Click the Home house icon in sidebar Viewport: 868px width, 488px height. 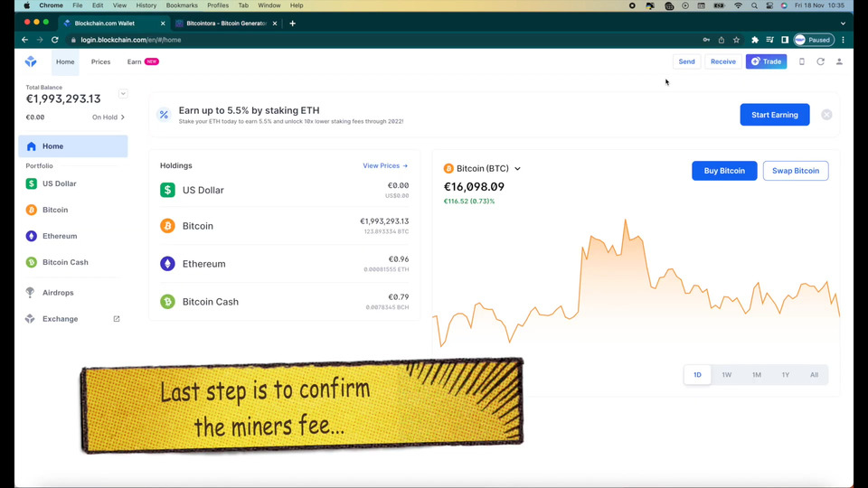pos(32,146)
